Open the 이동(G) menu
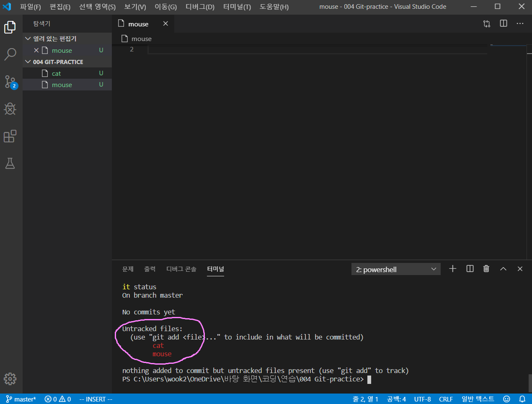 pyautogui.click(x=165, y=7)
